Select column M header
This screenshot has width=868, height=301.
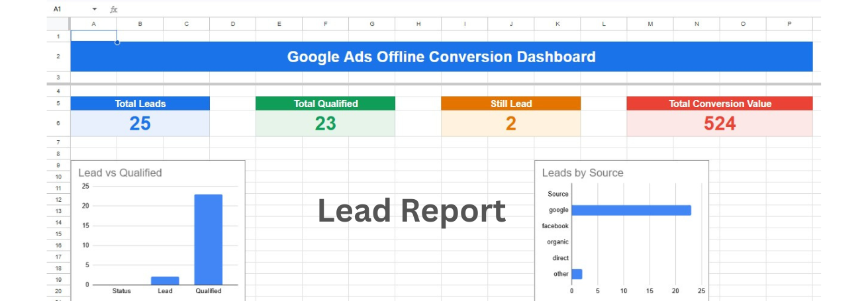click(x=650, y=24)
